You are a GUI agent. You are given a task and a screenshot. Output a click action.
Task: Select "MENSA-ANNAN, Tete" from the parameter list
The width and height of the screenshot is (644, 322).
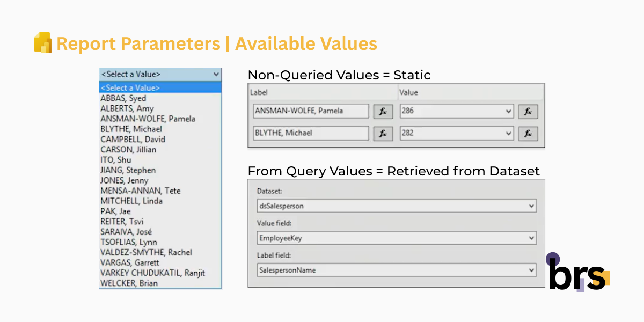140,191
